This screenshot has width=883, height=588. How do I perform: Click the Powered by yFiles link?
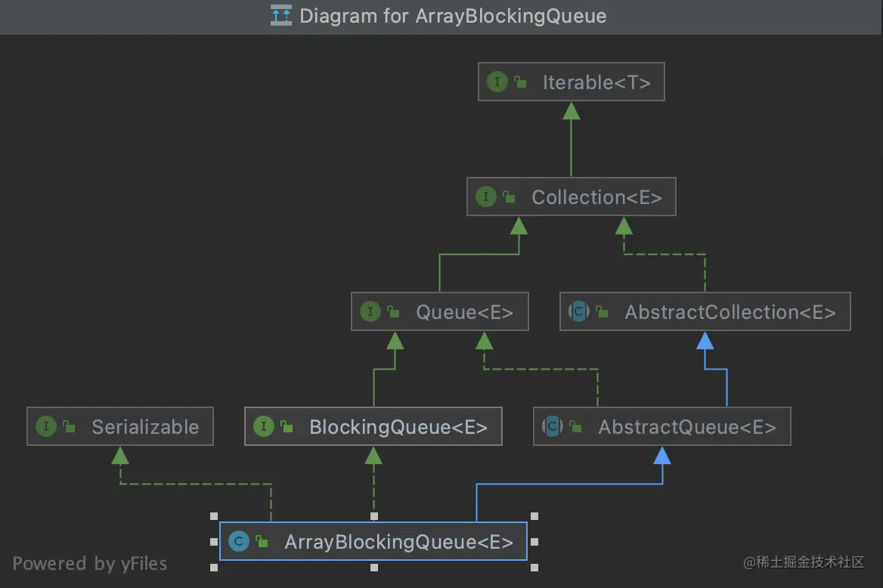pyautogui.click(x=90, y=563)
